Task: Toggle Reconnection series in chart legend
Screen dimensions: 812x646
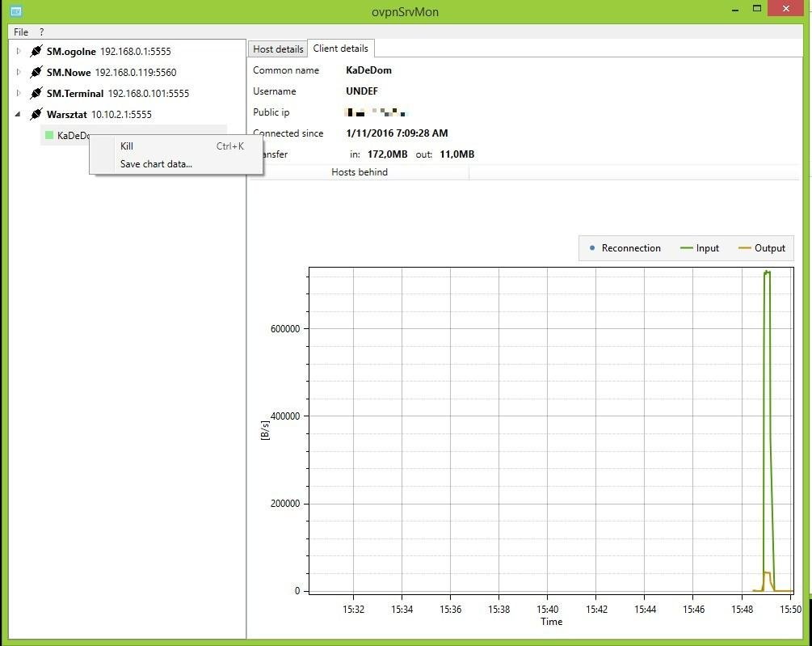Action: coord(625,248)
